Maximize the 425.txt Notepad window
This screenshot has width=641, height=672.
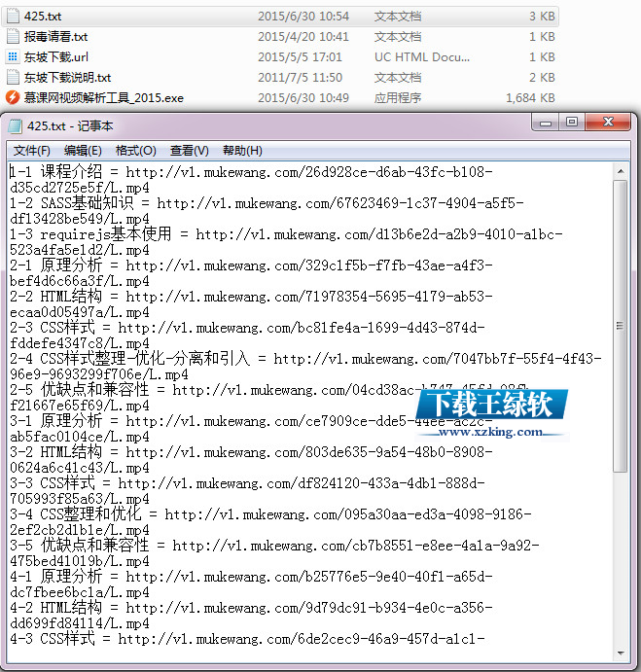pyautogui.click(x=572, y=123)
